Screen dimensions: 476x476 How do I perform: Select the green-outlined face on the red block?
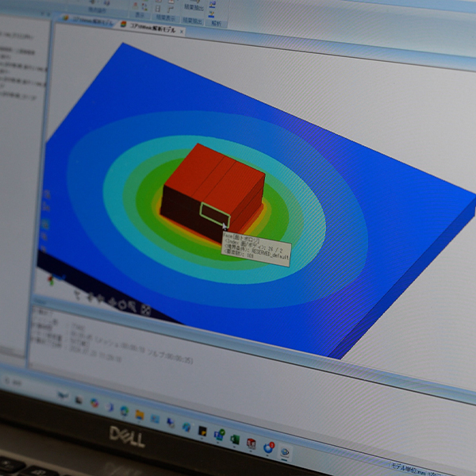tap(215, 214)
